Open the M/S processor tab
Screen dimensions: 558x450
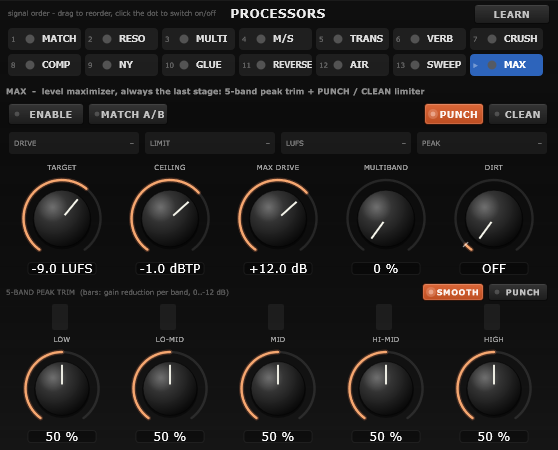[275, 39]
